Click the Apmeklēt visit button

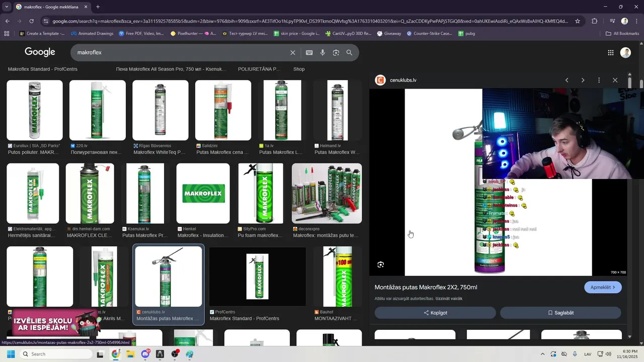click(603, 287)
